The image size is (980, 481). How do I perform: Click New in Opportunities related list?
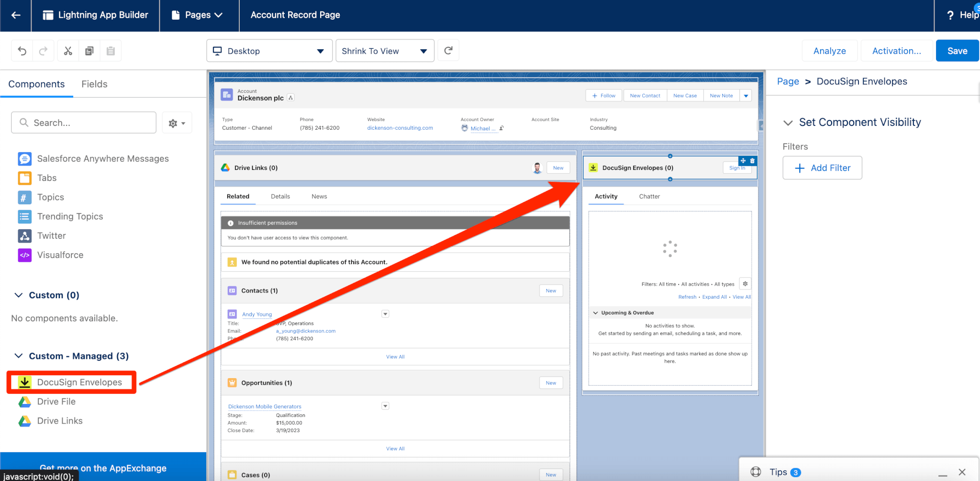coord(551,383)
